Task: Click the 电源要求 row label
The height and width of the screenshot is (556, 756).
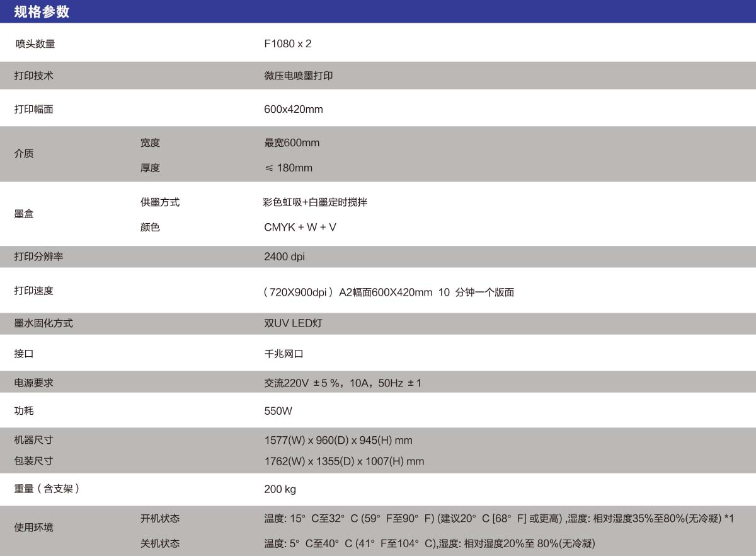Action: pos(33,383)
